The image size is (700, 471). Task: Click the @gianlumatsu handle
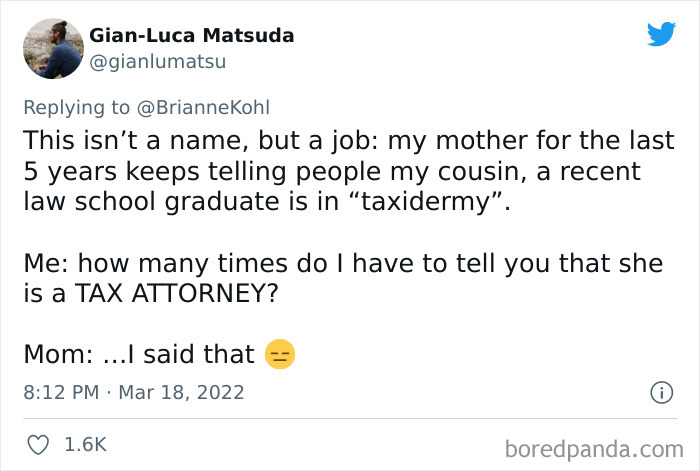tap(158, 62)
